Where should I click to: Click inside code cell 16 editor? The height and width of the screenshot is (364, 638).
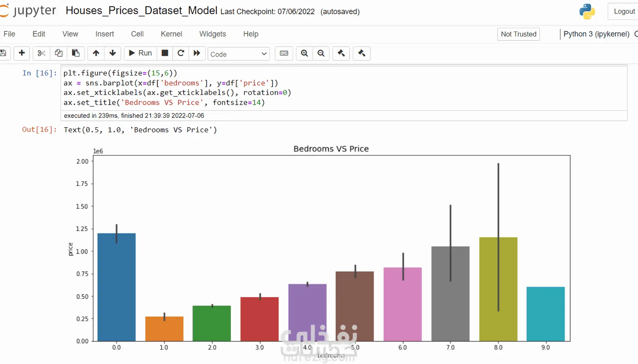(x=344, y=88)
